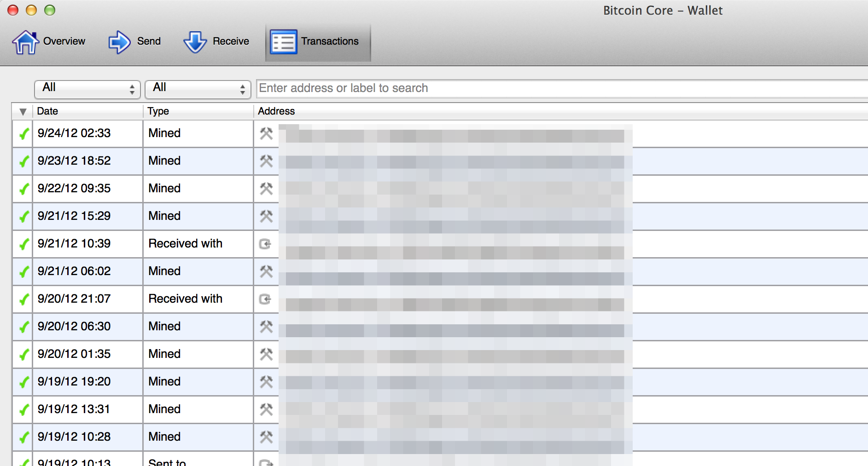The image size is (868, 466).
Task: Switch to the Receive tab label
Action: point(231,41)
